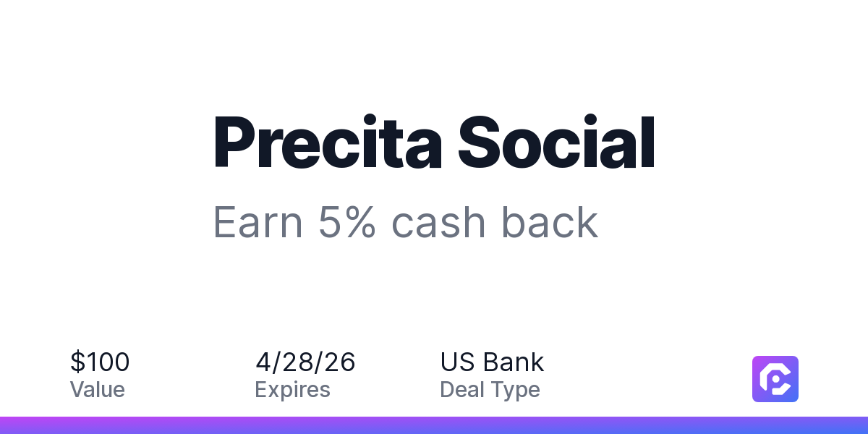Click the year 26 in the expiry date

click(340, 362)
